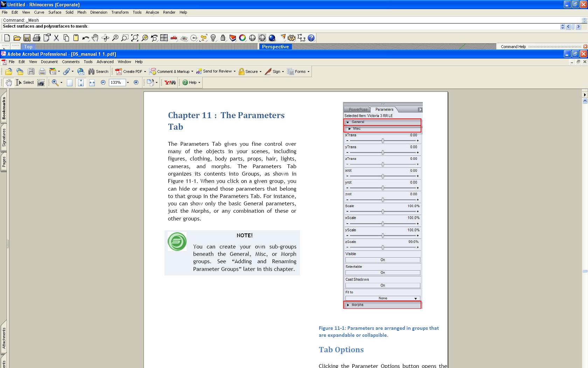The height and width of the screenshot is (368, 588).
Task: Open the Layers icon in Rhinoceros toolbar
Action: tap(232, 38)
